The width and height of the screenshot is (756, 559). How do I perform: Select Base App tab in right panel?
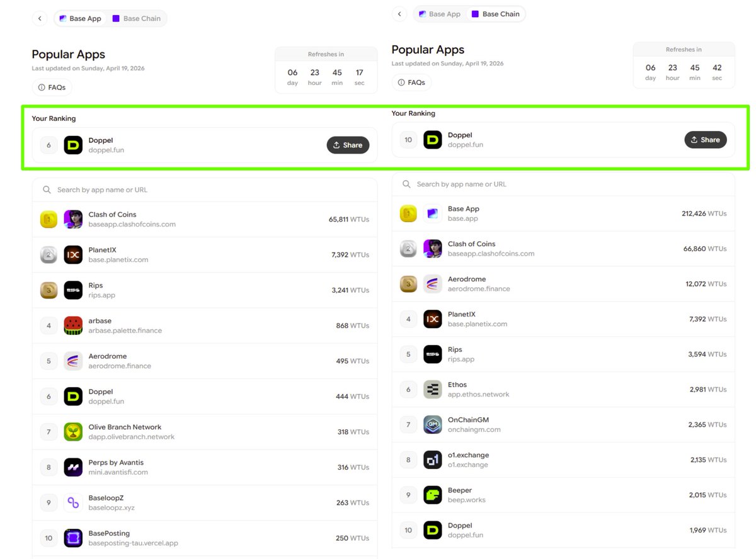coord(438,14)
